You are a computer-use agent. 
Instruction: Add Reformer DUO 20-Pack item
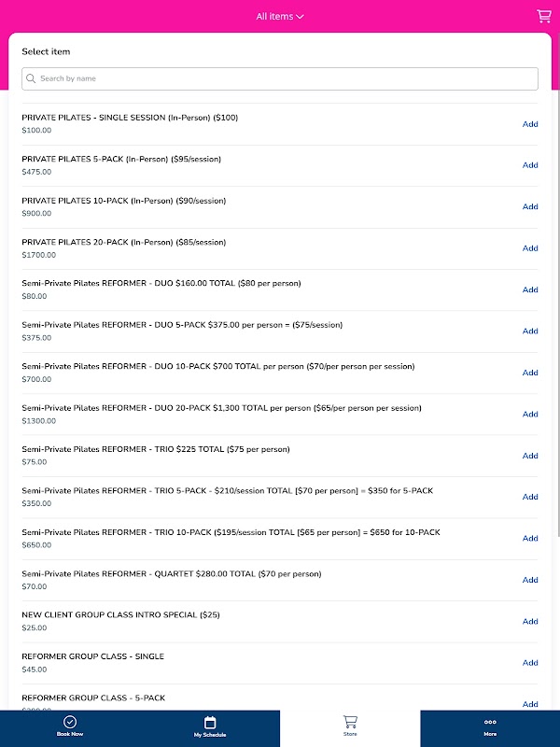pos(530,415)
